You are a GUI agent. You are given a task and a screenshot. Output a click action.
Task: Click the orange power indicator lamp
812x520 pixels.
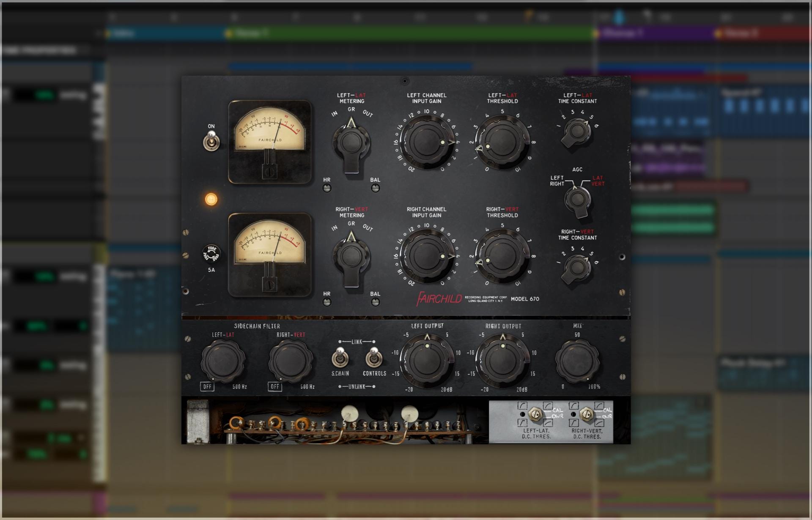click(211, 199)
